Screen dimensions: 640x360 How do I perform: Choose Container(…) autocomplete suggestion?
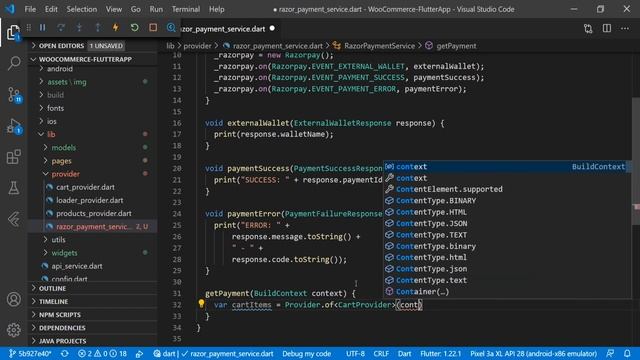(506, 291)
